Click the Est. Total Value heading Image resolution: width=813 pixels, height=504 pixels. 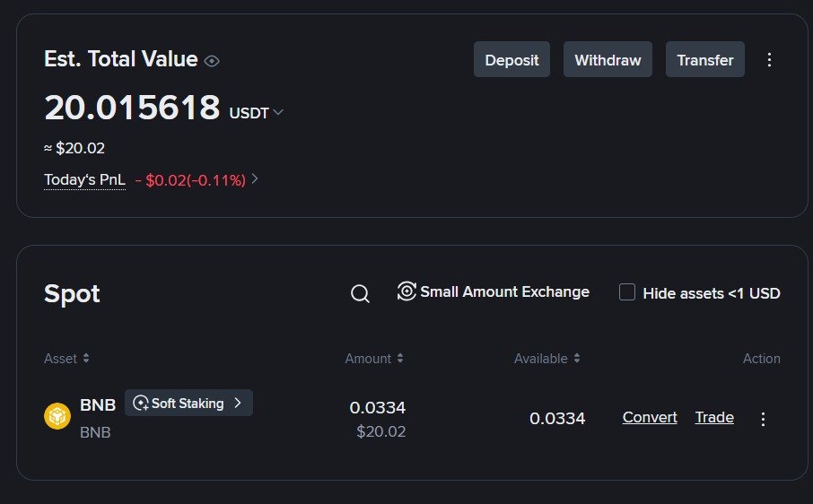coord(121,59)
